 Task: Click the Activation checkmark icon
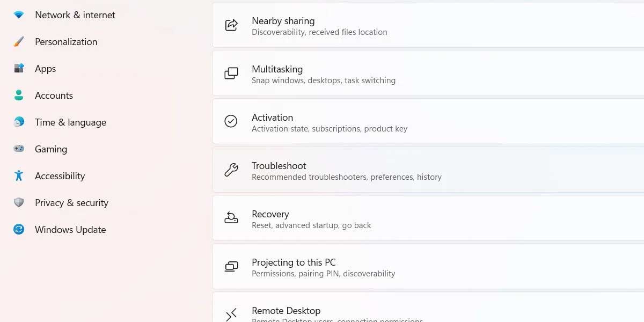[231, 122]
